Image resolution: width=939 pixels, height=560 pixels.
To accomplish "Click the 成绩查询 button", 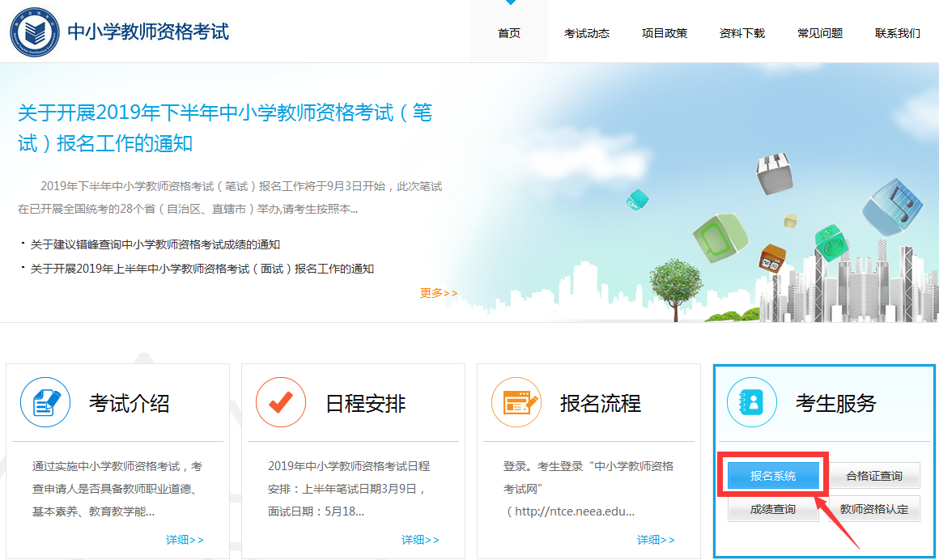I will pos(773,510).
